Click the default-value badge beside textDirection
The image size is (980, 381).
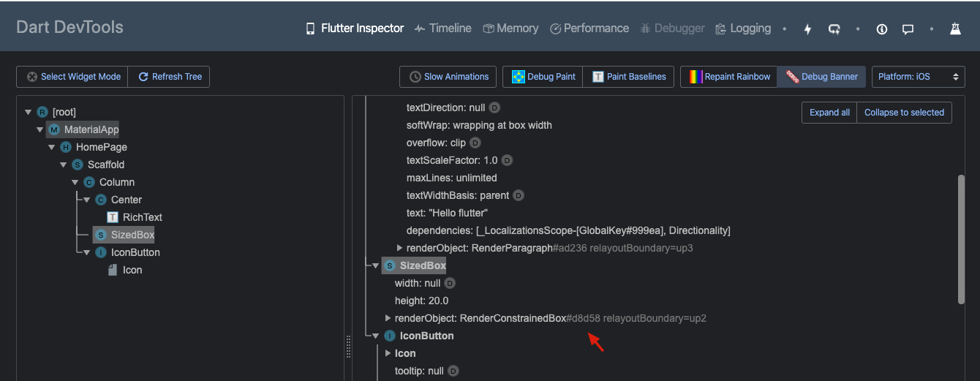[x=494, y=107]
